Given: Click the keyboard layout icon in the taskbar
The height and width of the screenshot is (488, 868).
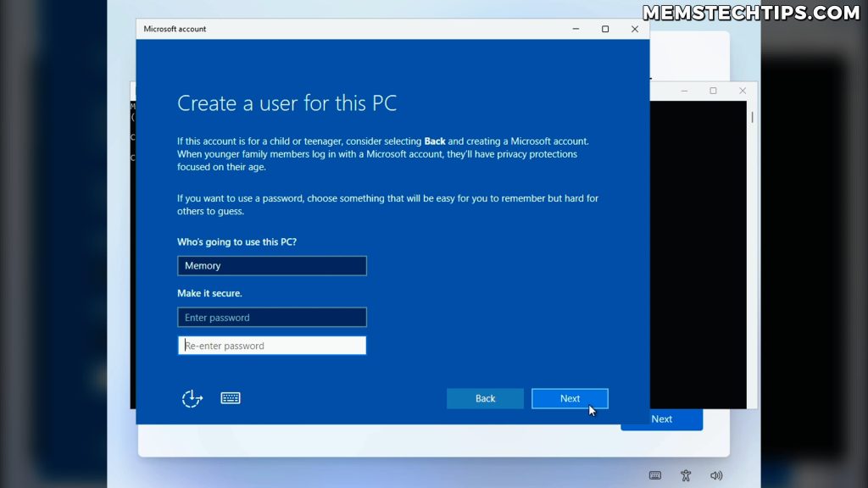Looking at the screenshot, I should point(654,475).
